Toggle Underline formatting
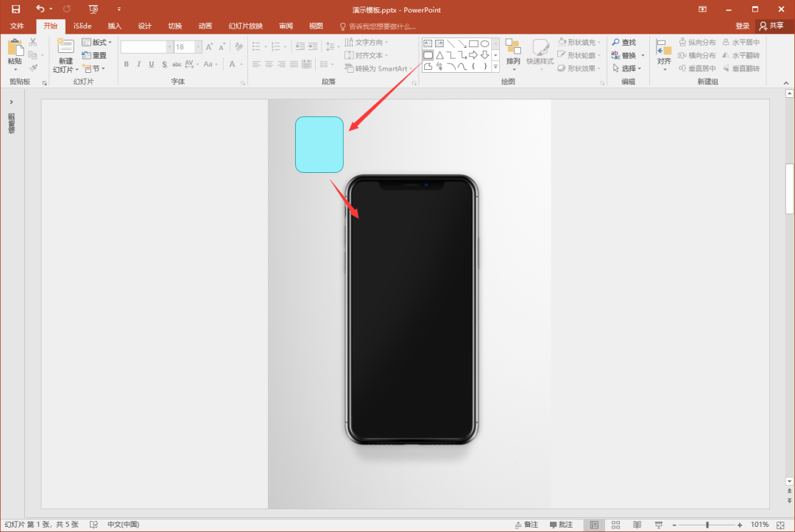The image size is (795, 532). pyautogui.click(x=151, y=64)
